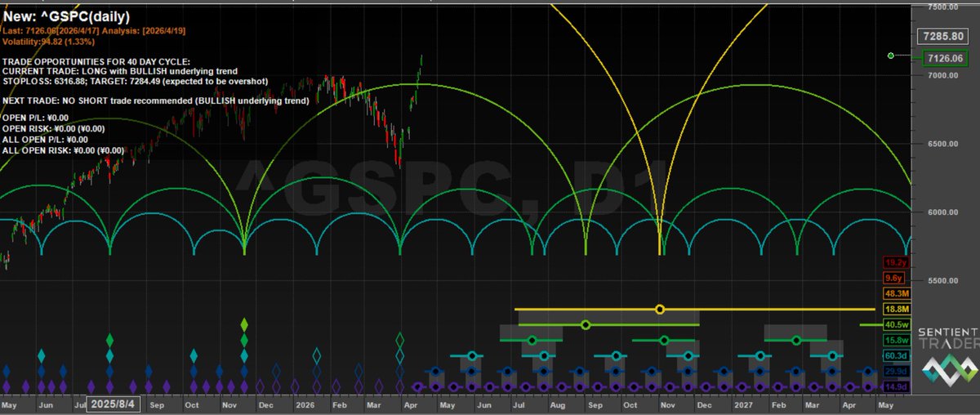Click the green 15.8w circle in February 2027
Image resolution: width=980 pixels, height=415 pixels.
pyautogui.click(x=795, y=340)
